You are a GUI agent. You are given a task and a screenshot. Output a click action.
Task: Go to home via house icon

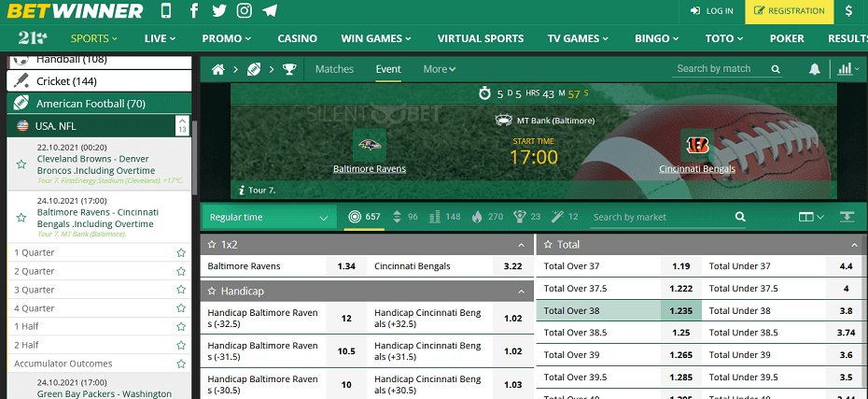pyautogui.click(x=218, y=69)
